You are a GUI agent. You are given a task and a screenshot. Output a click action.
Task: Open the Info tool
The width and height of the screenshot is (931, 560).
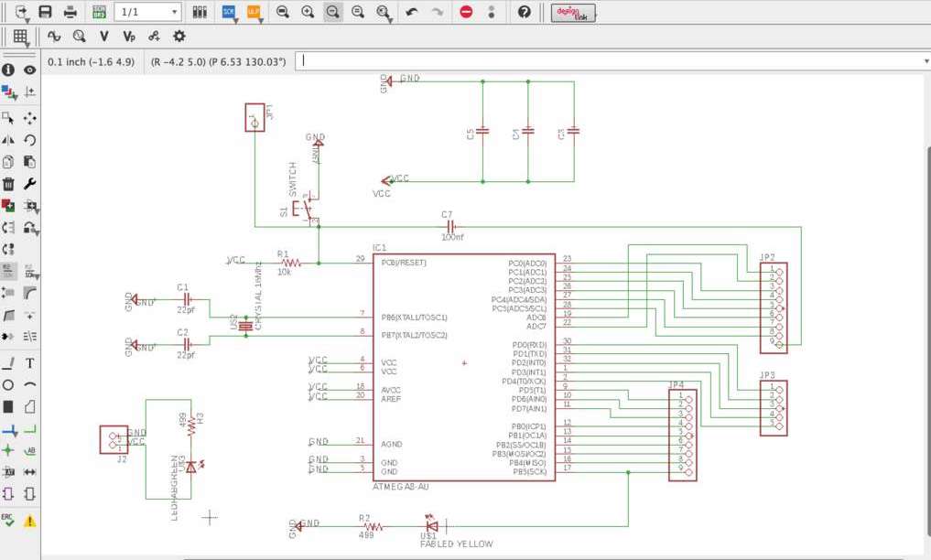coord(8,70)
